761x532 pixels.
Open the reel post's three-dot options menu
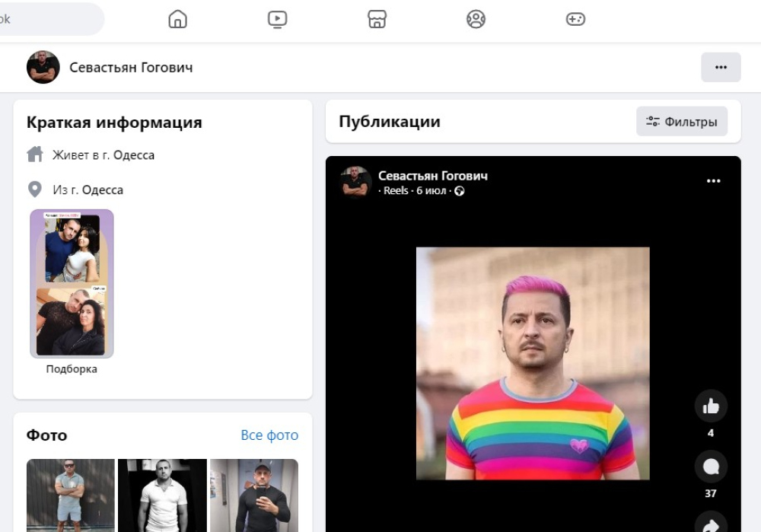[x=713, y=181]
